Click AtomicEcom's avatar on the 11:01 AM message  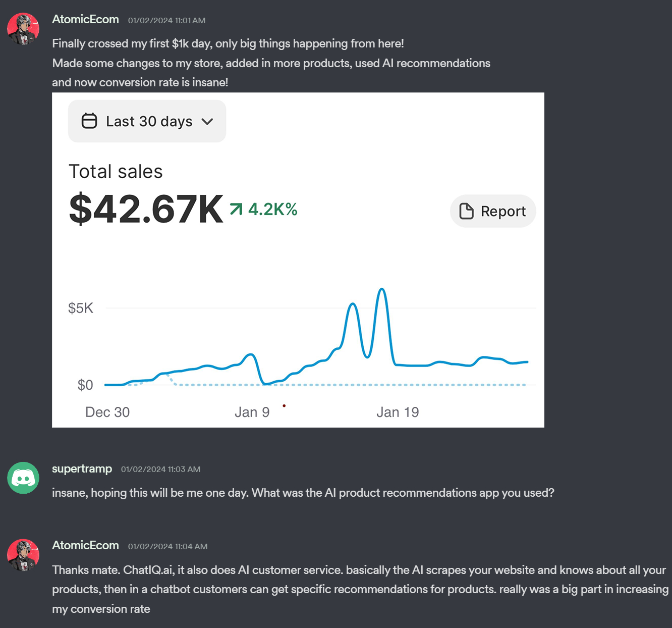(x=23, y=29)
